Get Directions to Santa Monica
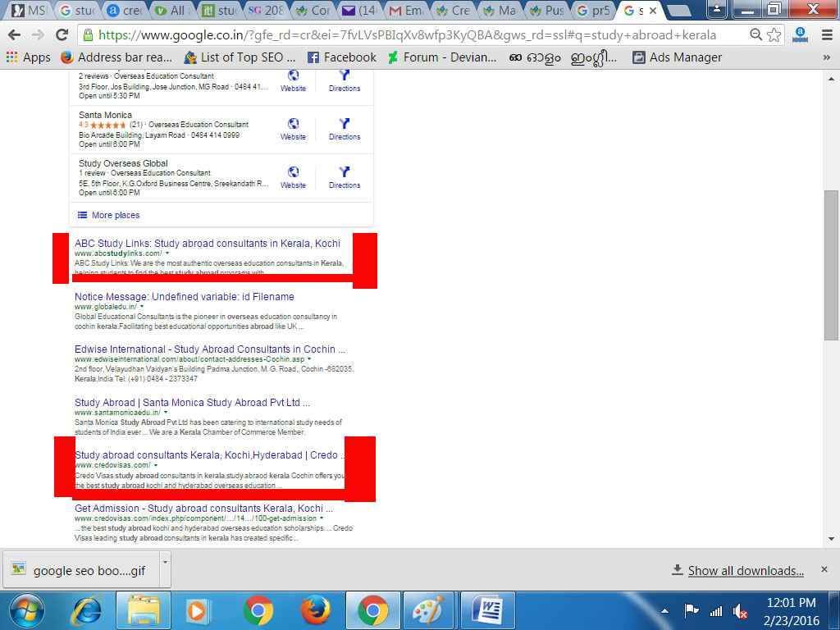This screenshot has height=630, width=840. click(345, 129)
